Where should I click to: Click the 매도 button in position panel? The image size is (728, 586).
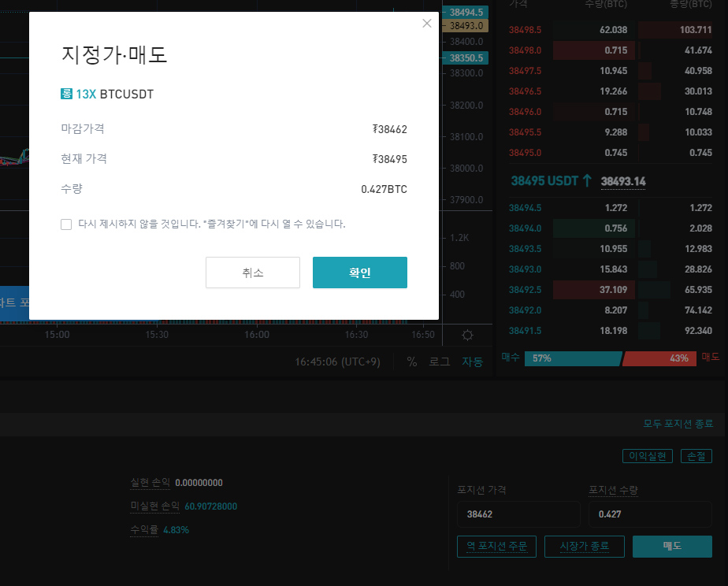pos(672,547)
